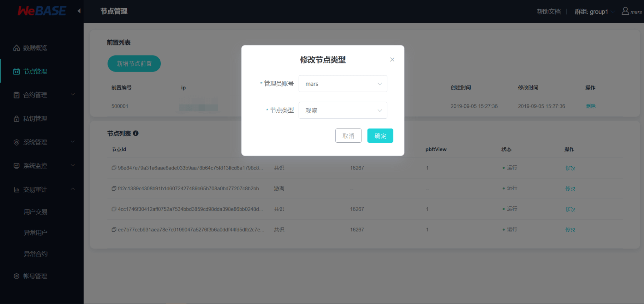Click 删除 for front 500001
The height and width of the screenshot is (304, 644).
click(590, 106)
